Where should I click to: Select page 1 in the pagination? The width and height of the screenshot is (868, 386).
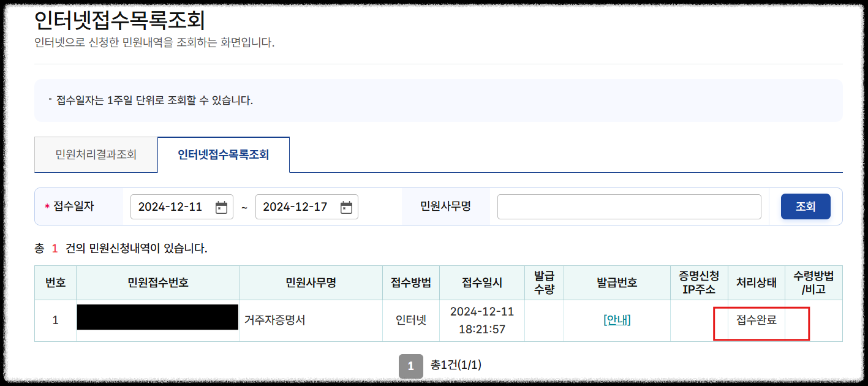tap(410, 366)
